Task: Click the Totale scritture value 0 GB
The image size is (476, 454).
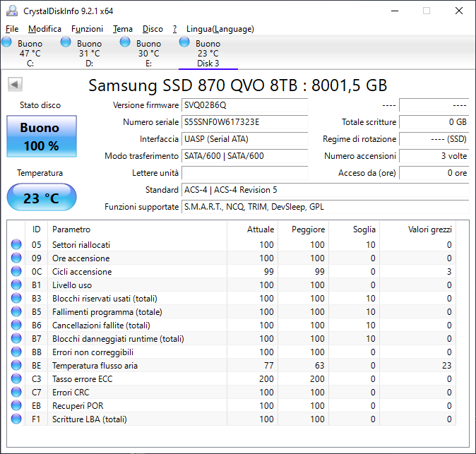Action: (434, 122)
